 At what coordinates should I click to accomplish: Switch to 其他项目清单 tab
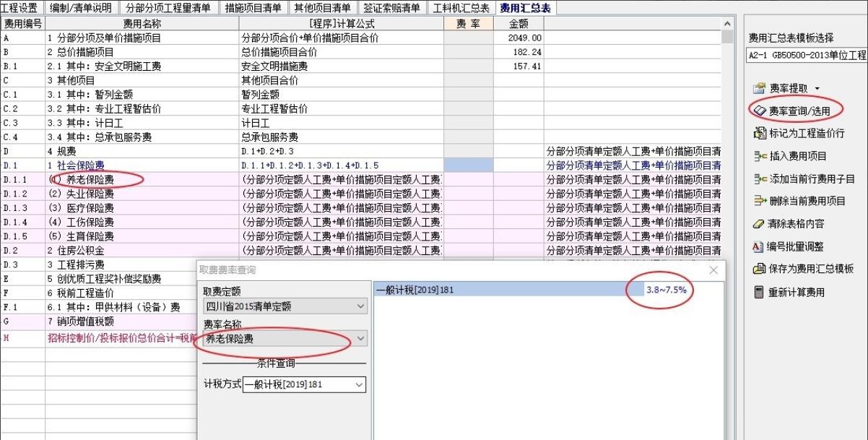pyautogui.click(x=323, y=8)
